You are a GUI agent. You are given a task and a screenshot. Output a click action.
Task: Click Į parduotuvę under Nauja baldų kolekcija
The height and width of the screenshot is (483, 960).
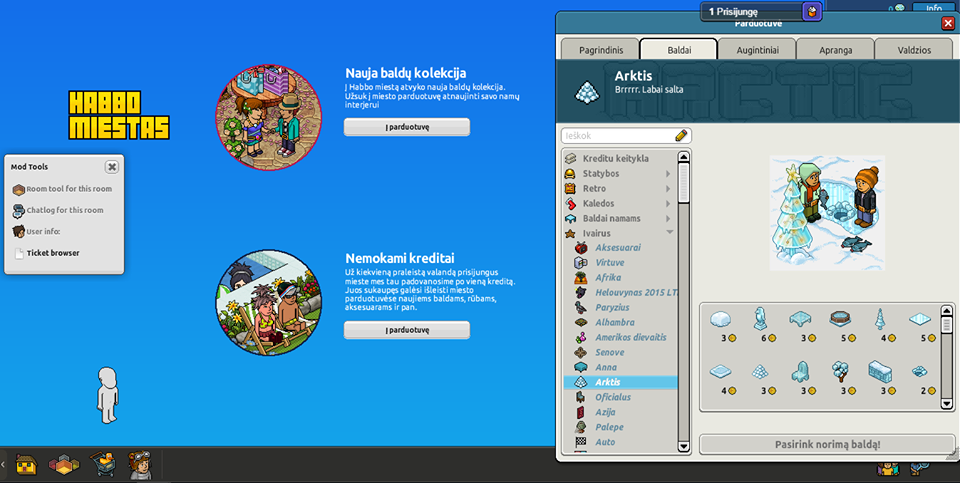[x=407, y=127]
